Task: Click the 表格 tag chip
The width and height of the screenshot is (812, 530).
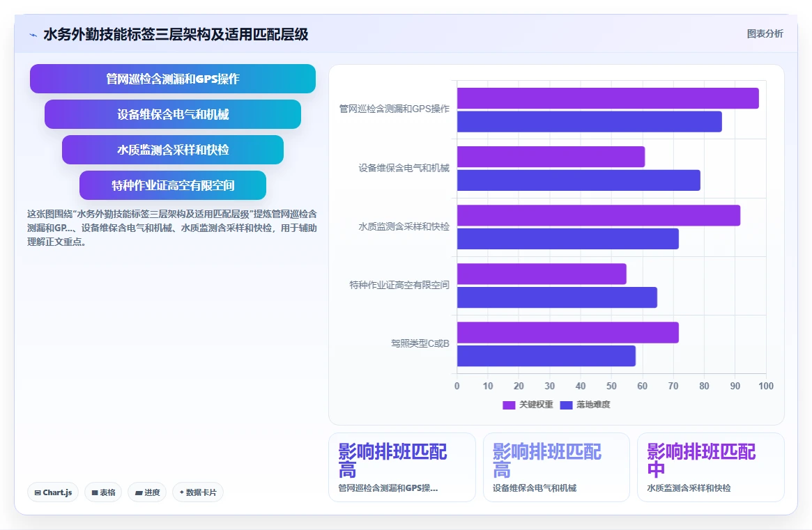Action: 103,492
